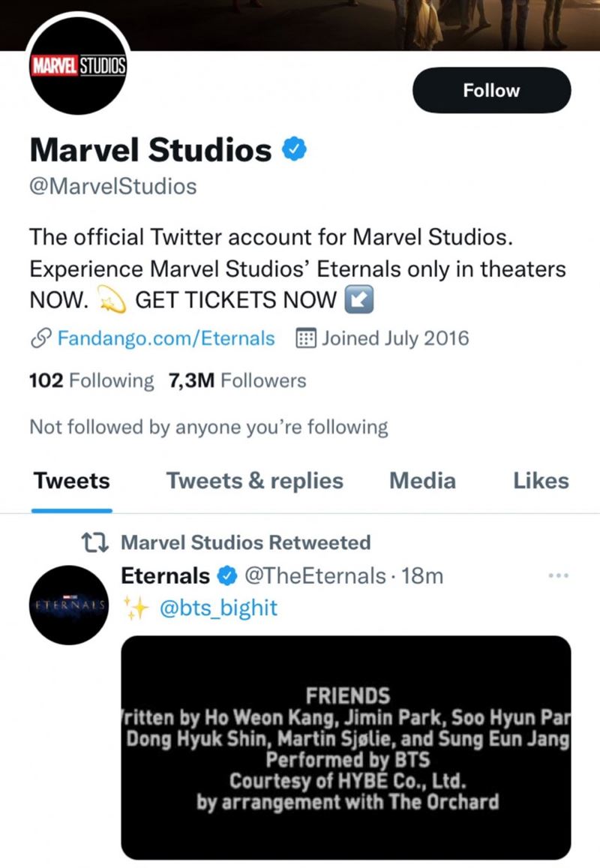The width and height of the screenshot is (600, 868).
Task: Open the Fandango.com/Eternals link
Action: (x=166, y=338)
